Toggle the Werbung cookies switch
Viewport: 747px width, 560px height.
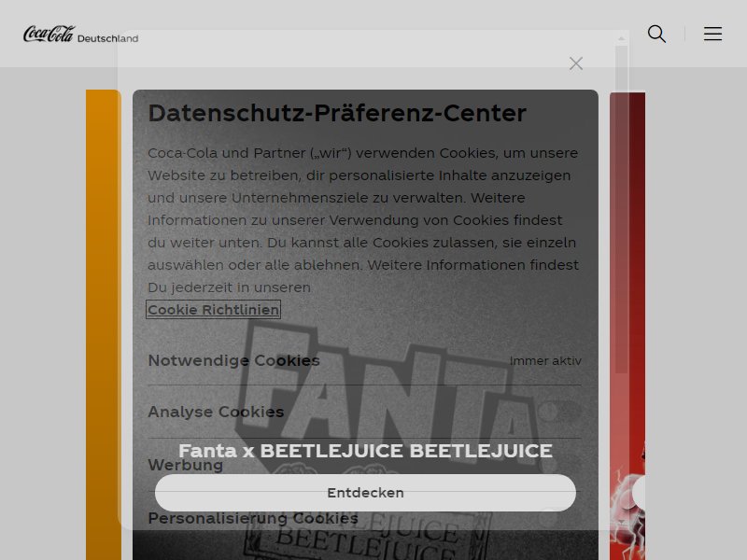pos(560,465)
